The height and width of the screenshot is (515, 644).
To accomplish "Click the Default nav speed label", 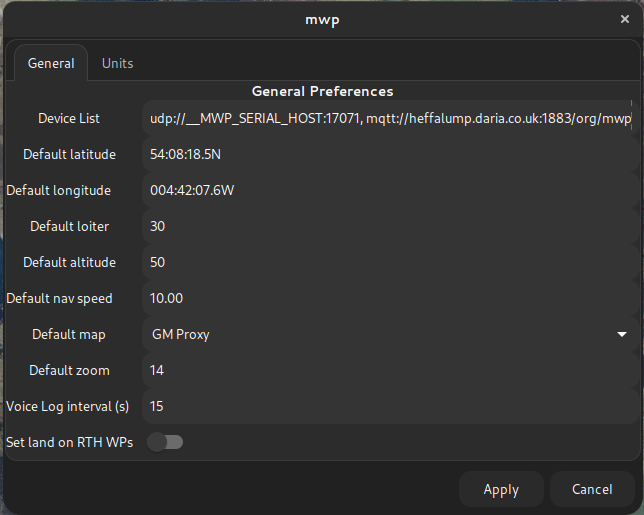I will (x=59, y=299).
